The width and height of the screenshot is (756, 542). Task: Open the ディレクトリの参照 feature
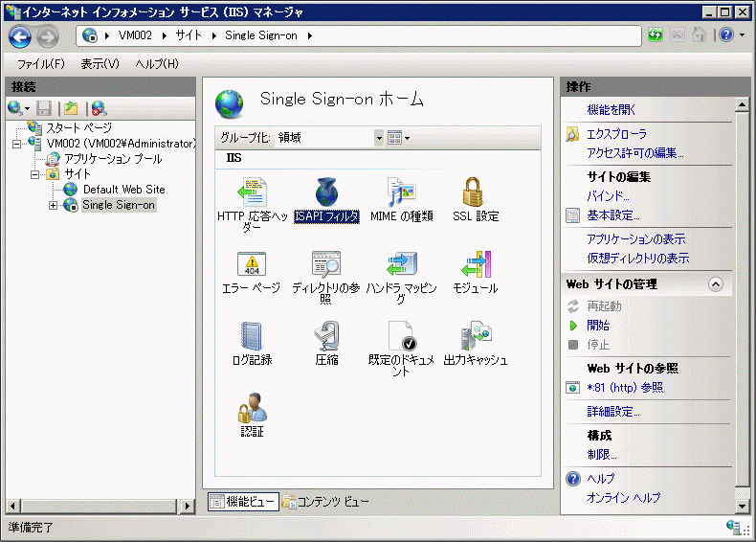326,277
